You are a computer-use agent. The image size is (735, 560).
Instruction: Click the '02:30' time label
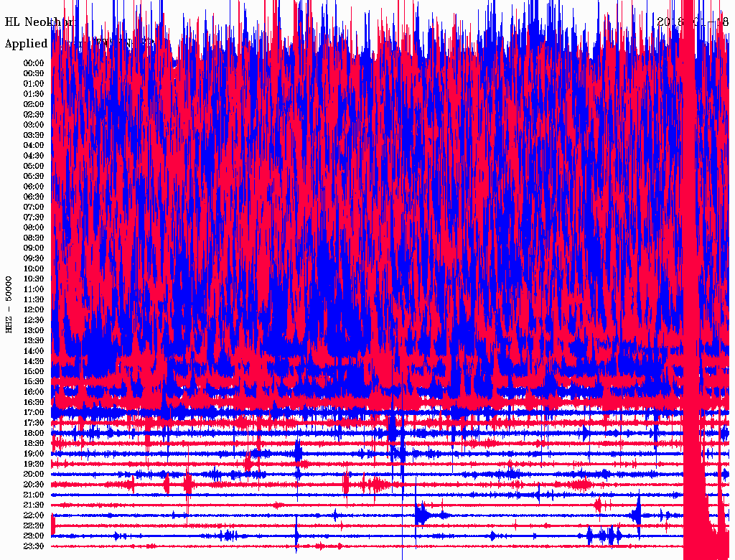pos(34,115)
